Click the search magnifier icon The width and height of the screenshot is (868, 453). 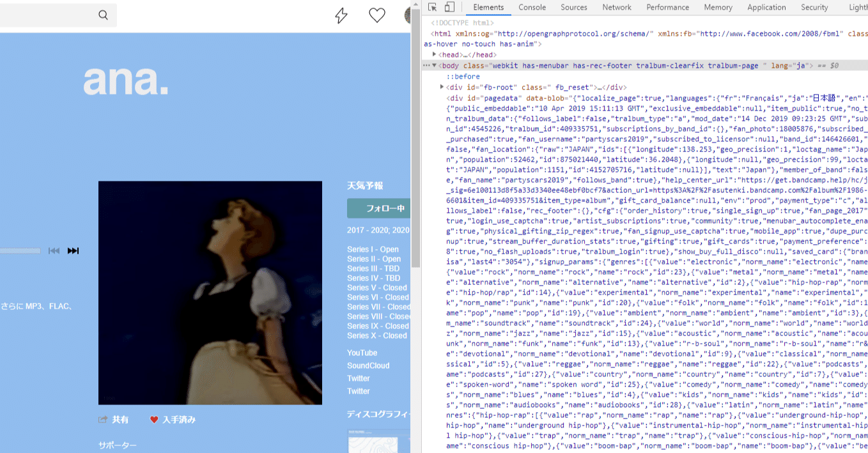103,15
